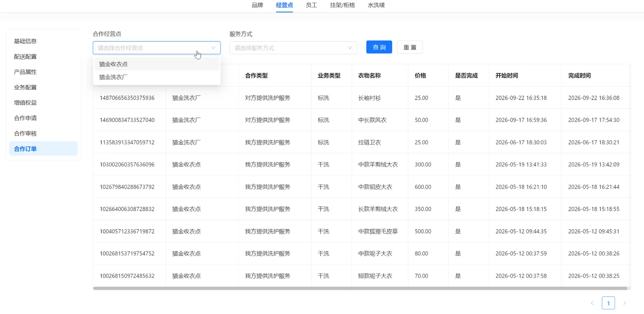
Task: Click garment name 短款呢子大衣
Action: click(375, 276)
